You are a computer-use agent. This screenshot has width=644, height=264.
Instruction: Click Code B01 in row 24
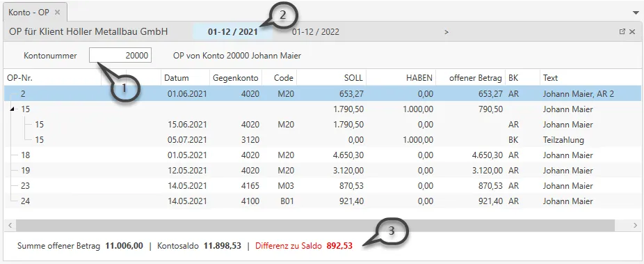[x=287, y=201]
